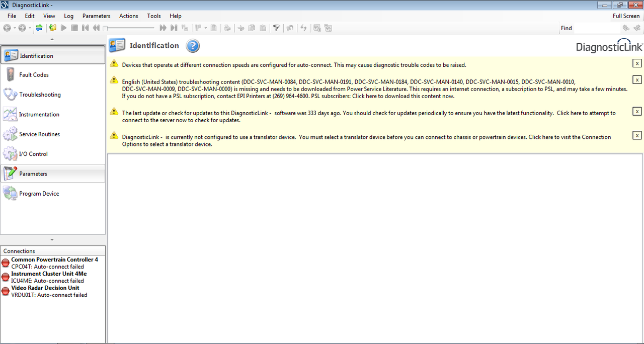Click the Expand All tree icon
Viewport: 644px width, 344px height.
[x=317, y=28]
